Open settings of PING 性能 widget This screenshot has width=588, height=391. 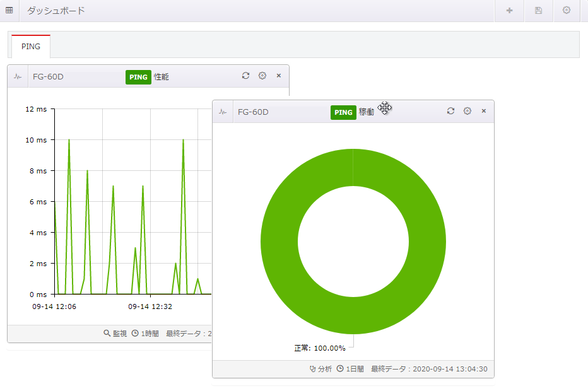(x=262, y=76)
